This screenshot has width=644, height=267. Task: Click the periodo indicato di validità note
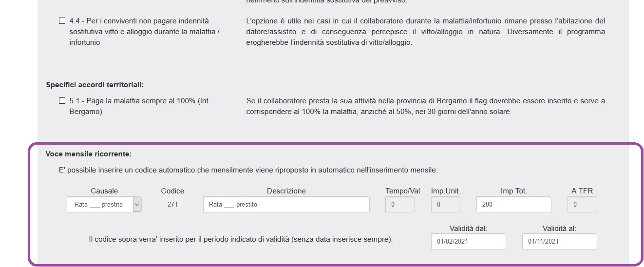click(x=241, y=240)
